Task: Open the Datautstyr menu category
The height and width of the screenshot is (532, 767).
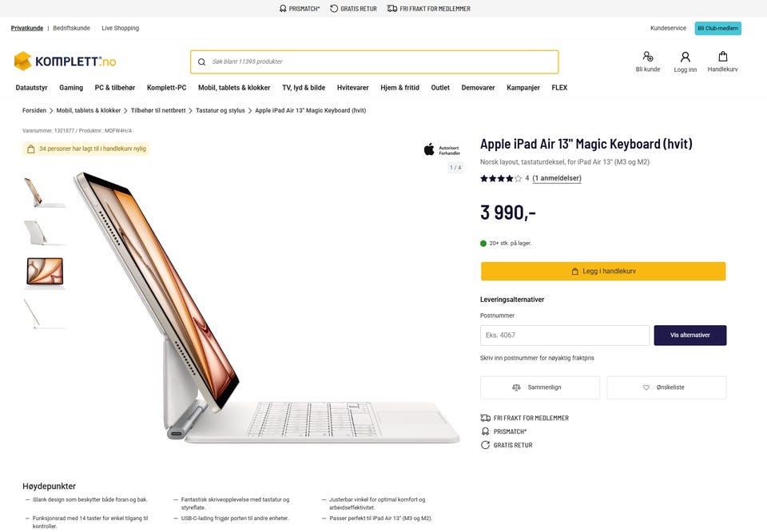Action: (31, 88)
